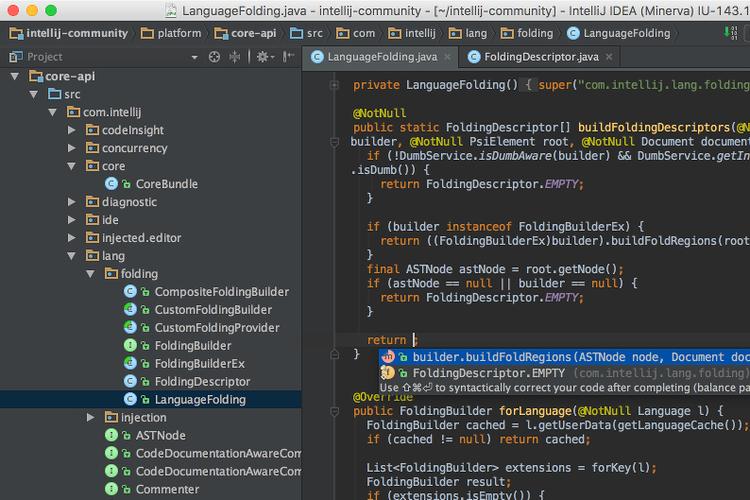Click the collapse all icon in Project toolbar
This screenshot has width=750, height=500.
point(234,57)
